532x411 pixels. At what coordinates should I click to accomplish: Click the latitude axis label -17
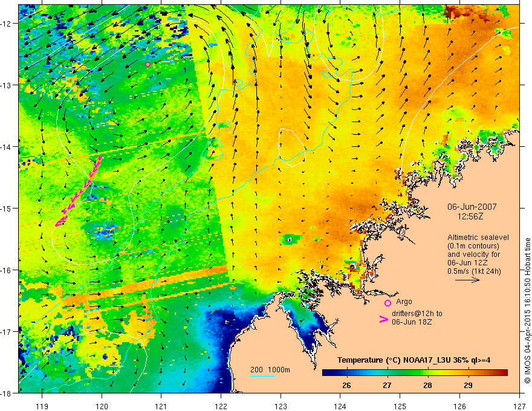(x=7, y=332)
